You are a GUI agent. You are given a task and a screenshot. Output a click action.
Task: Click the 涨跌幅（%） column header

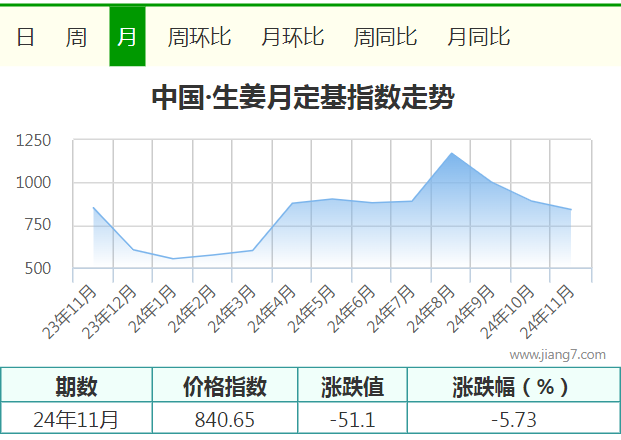click(x=513, y=386)
